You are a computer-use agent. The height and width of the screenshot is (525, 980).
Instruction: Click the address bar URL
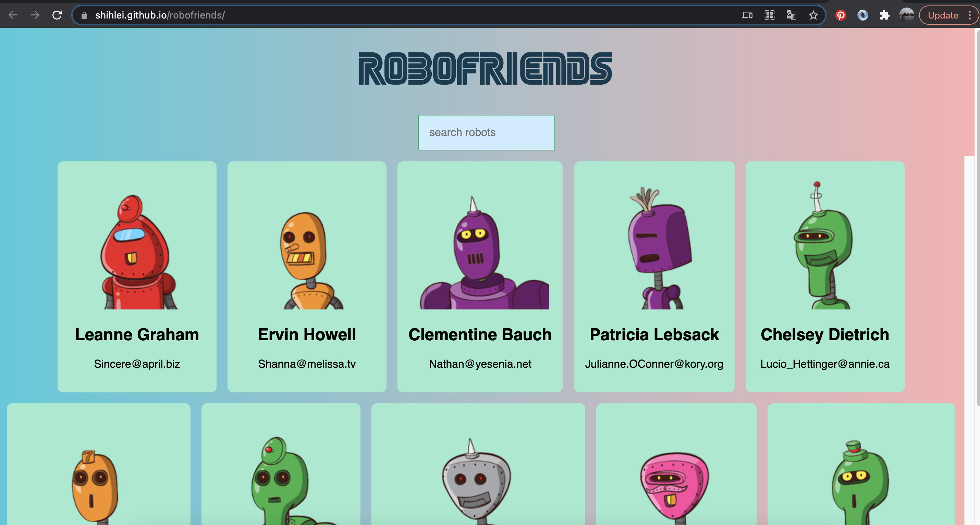(160, 15)
